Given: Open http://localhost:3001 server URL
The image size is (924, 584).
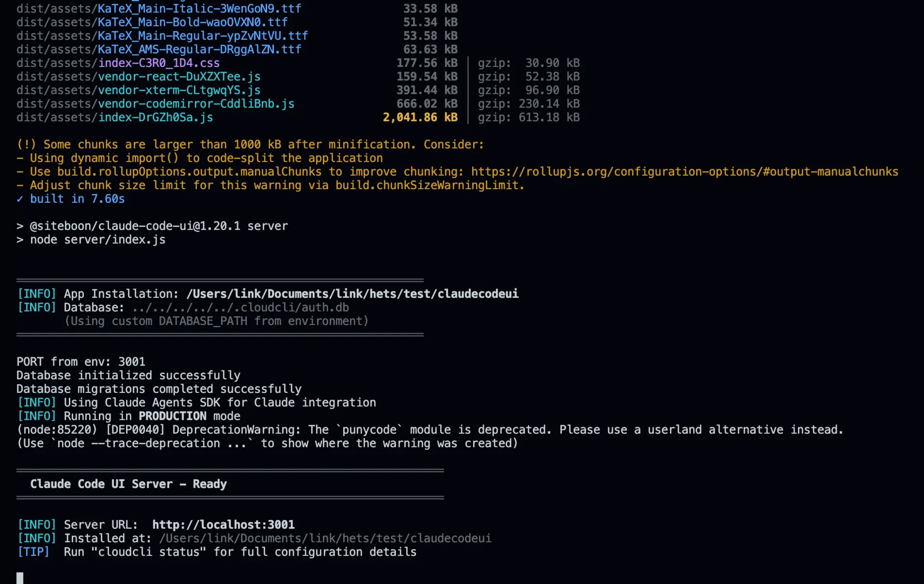Looking at the screenshot, I should [223, 524].
